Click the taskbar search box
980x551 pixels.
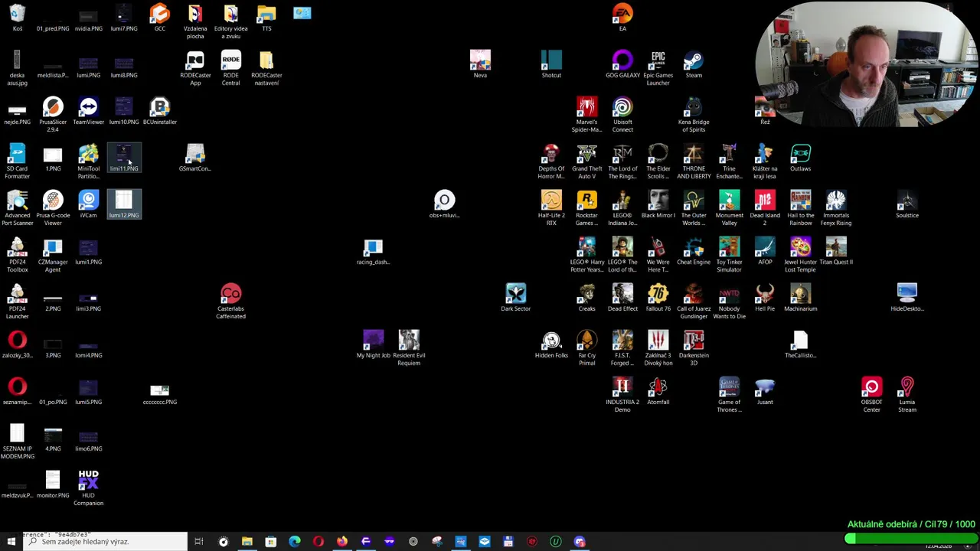pyautogui.click(x=105, y=541)
